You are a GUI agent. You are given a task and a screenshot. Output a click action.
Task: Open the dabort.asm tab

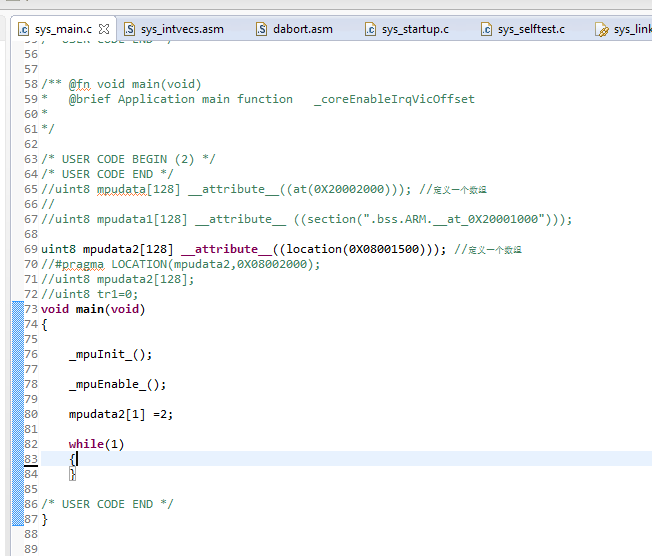[x=303, y=29]
